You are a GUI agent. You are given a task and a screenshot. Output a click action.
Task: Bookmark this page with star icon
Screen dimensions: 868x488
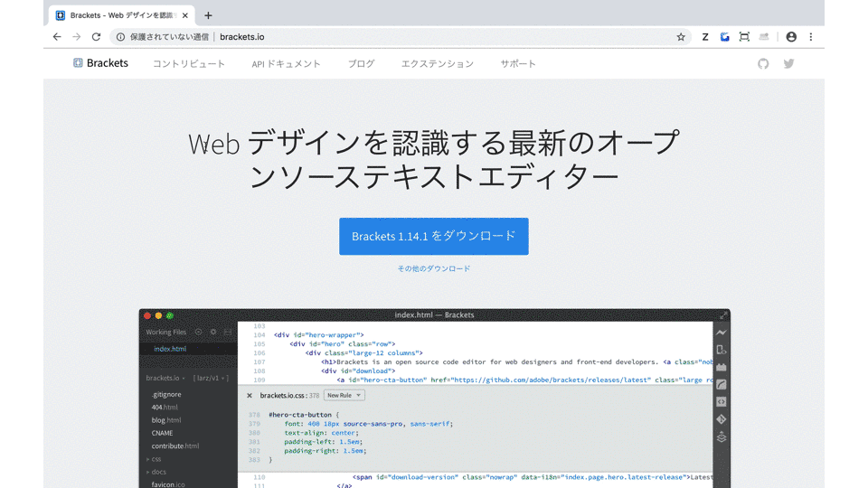pyautogui.click(x=681, y=37)
